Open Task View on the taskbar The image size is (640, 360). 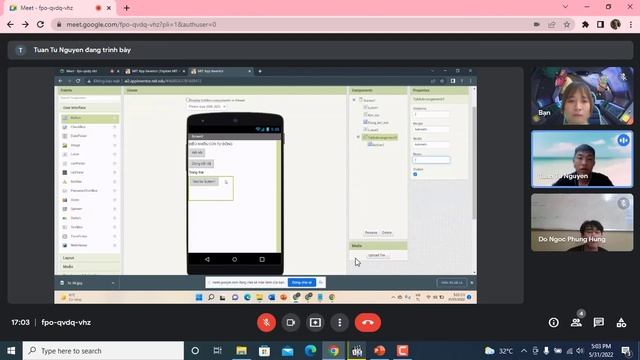218,351
